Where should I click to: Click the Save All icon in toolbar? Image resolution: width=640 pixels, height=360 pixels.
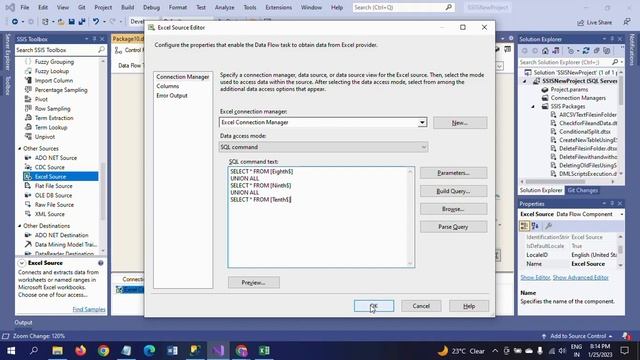82,22
